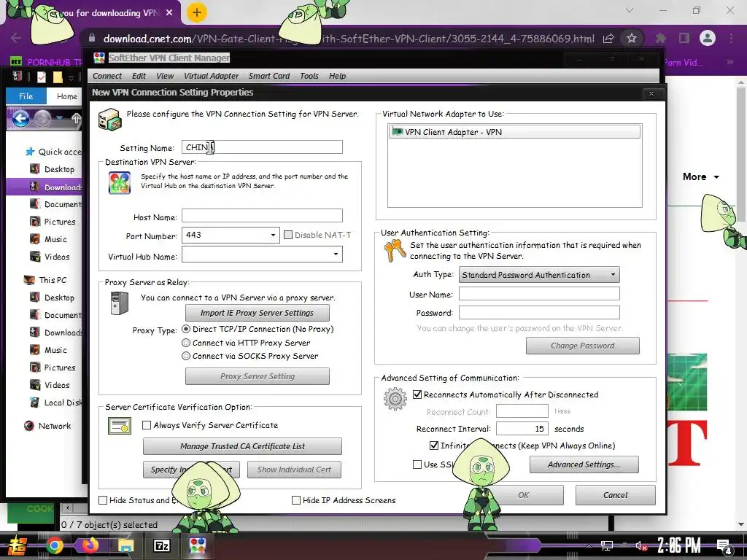The height and width of the screenshot is (560, 747).
Task: Click Show Individual Cert button
Action: point(294,470)
